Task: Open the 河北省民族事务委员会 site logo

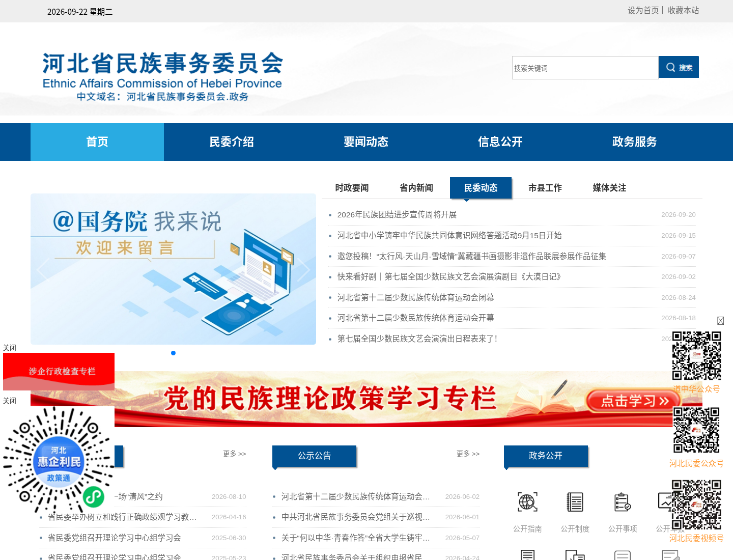Action: pos(162,76)
